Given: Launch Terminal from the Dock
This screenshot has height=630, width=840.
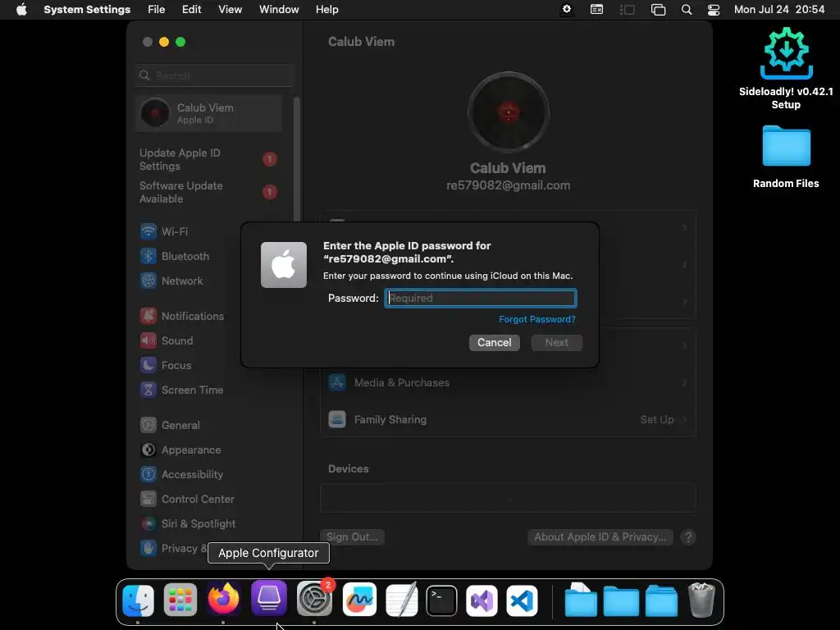Looking at the screenshot, I should pyautogui.click(x=441, y=600).
